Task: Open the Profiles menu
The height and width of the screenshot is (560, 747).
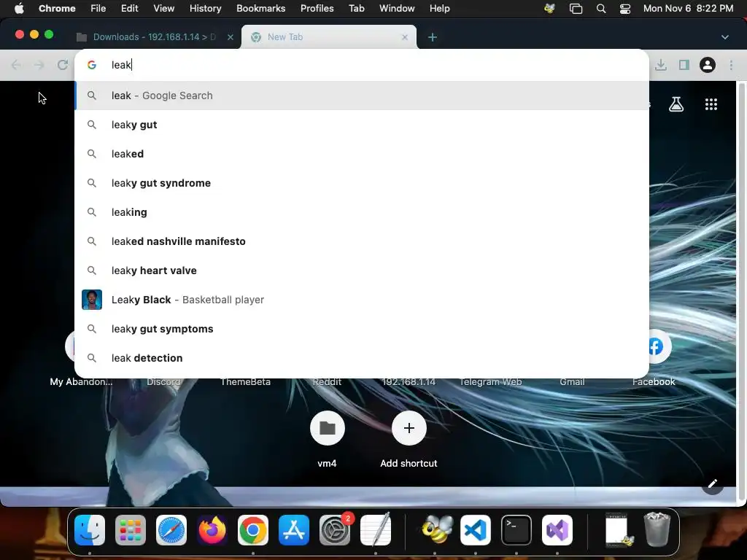Action: tap(317, 9)
